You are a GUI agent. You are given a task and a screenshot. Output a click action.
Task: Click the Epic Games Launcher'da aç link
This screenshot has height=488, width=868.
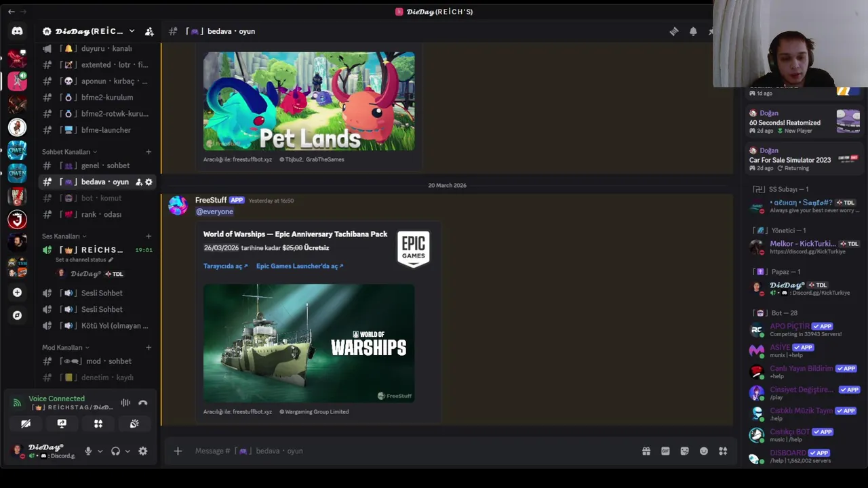pyautogui.click(x=300, y=266)
